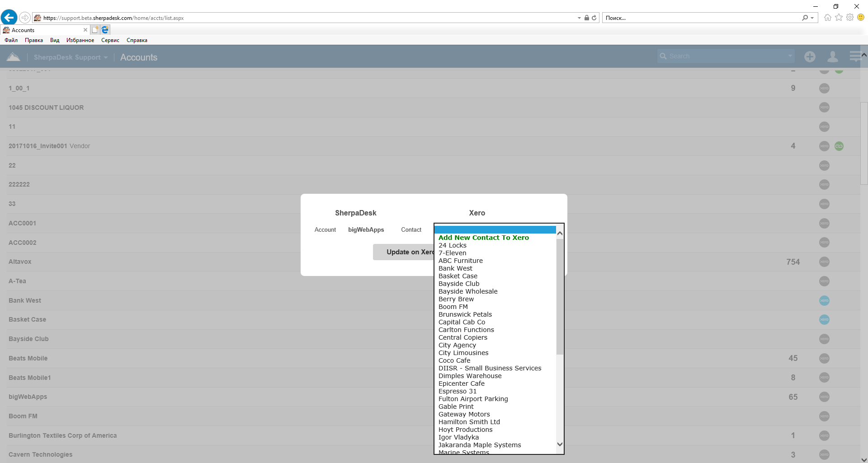
Task: Click the Update on Xero button
Action: (x=403, y=252)
